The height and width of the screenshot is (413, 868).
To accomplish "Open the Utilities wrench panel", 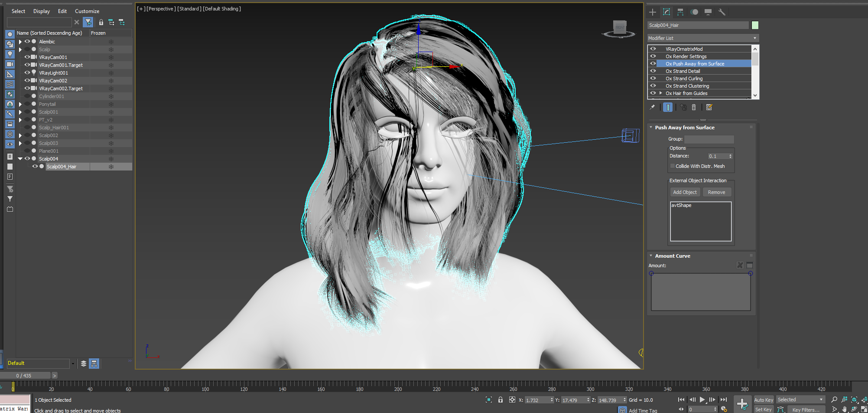I will tap(722, 12).
